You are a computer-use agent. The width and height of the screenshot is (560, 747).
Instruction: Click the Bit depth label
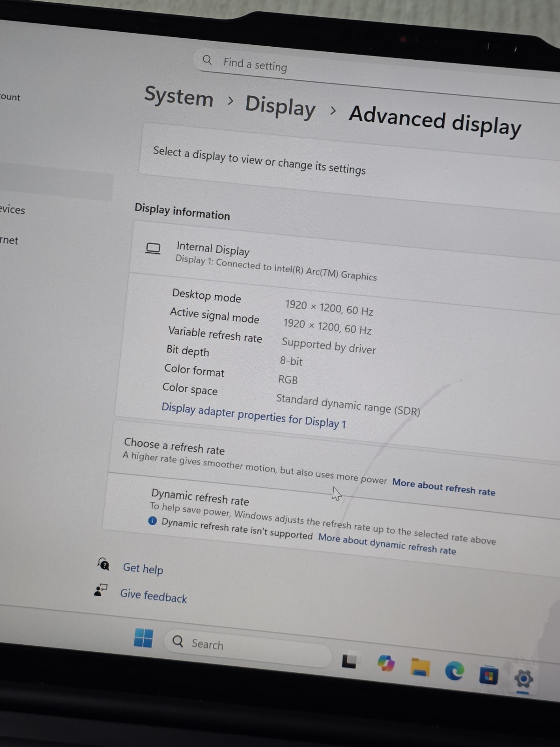188,350
